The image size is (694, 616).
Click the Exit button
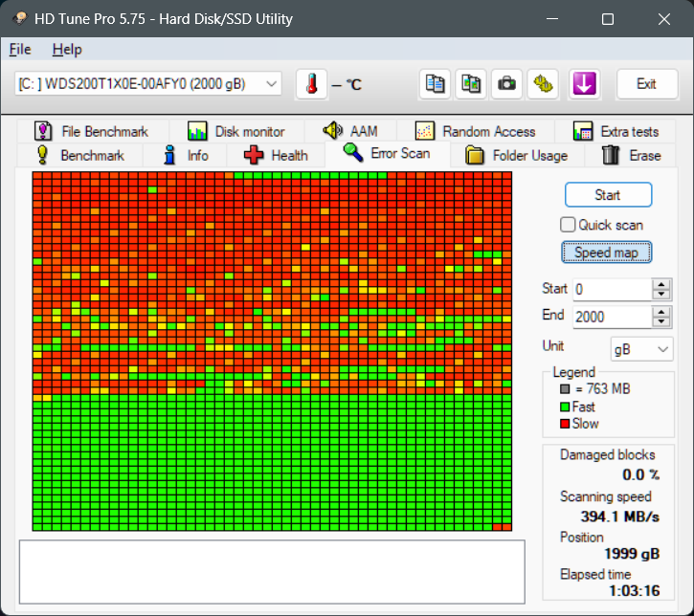(x=647, y=84)
